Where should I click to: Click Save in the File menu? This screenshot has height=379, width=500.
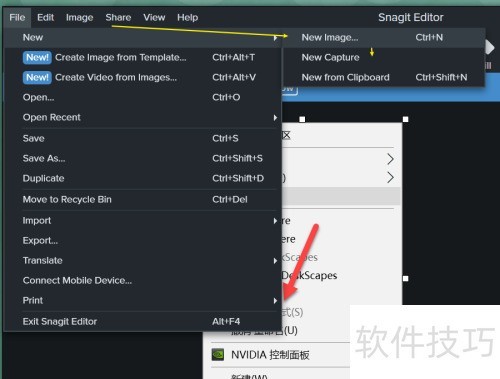pos(143,138)
